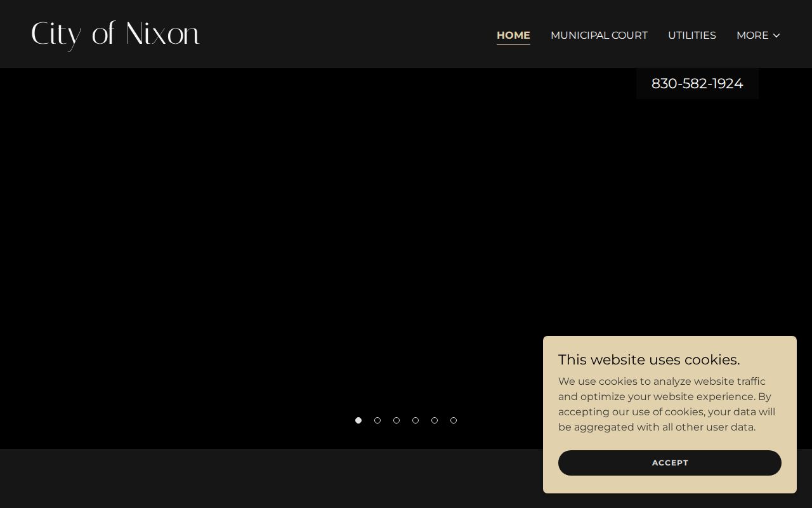Select the fourth slideshow dot
The image size is (812, 508).
pos(416,420)
